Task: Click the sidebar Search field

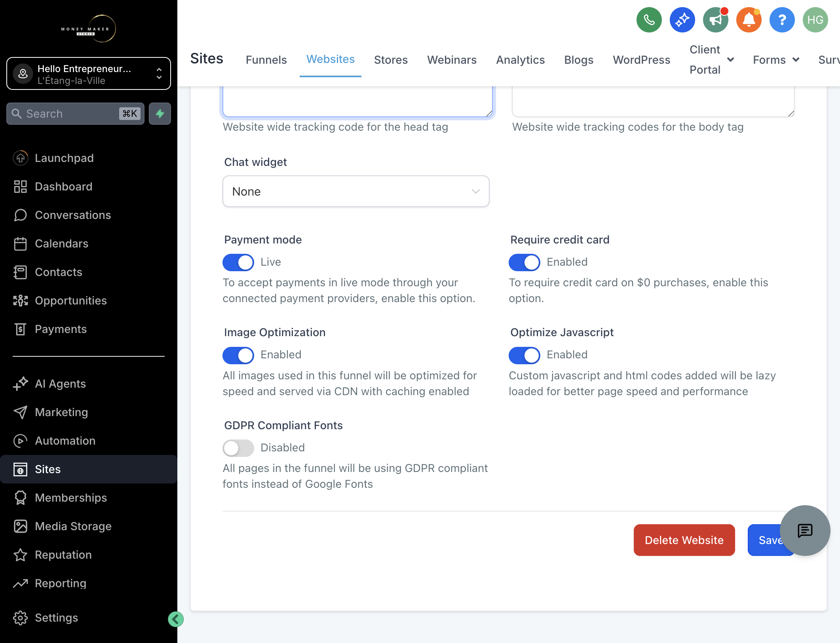Action: (75, 114)
